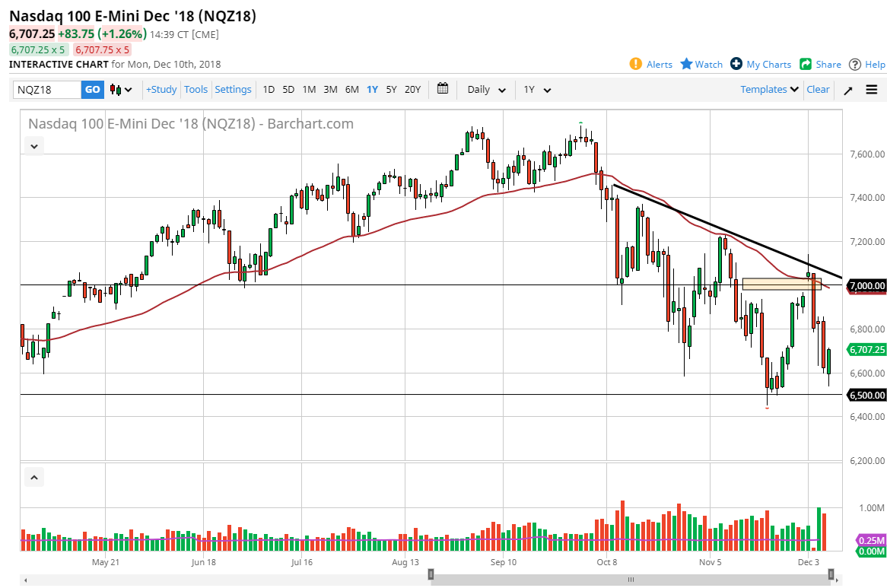Click the red ask quote 6,707.75 x 5
The image size is (887, 588).
[x=103, y=49]
